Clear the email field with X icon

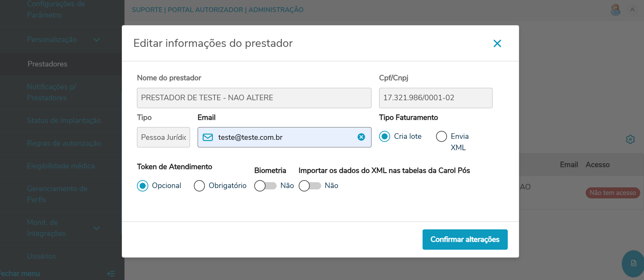click(x=361, y=137)
